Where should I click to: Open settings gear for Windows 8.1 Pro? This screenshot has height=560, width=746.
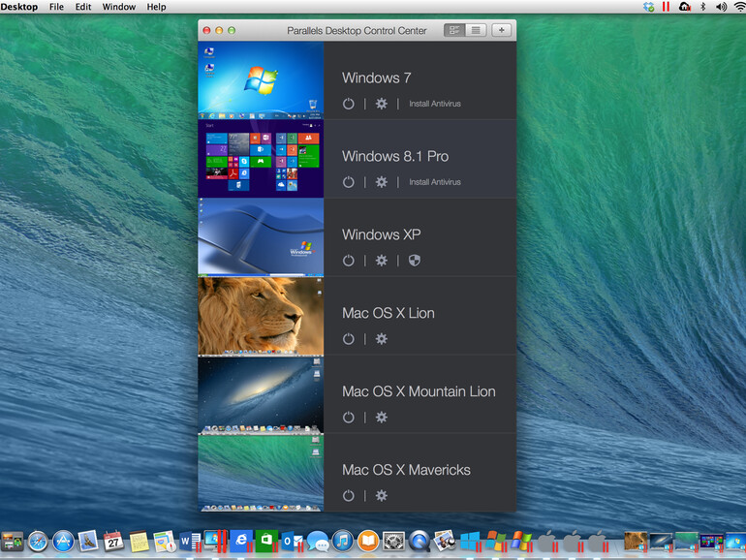click(x=382, y=182)
